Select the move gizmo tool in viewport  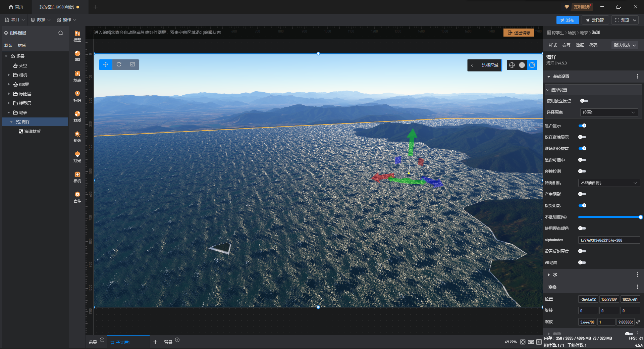tap(106, 64)
